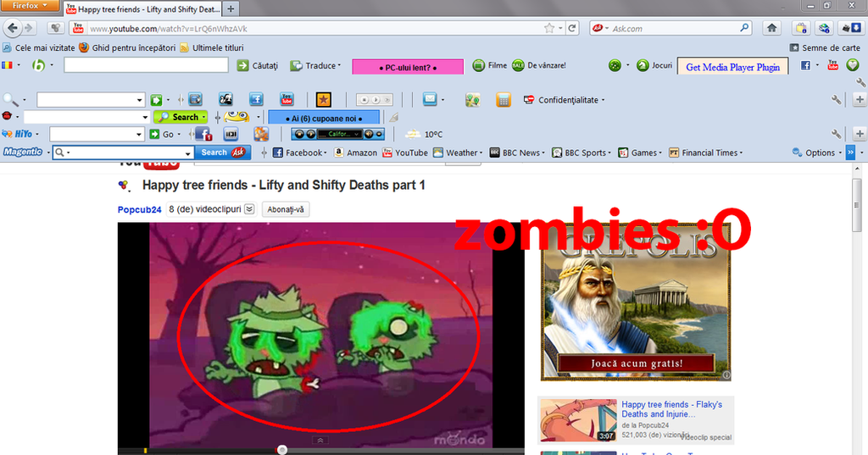Open the BBC News toolbar menu
Screen dimensions: 868x455
click(x=518, y=153)
